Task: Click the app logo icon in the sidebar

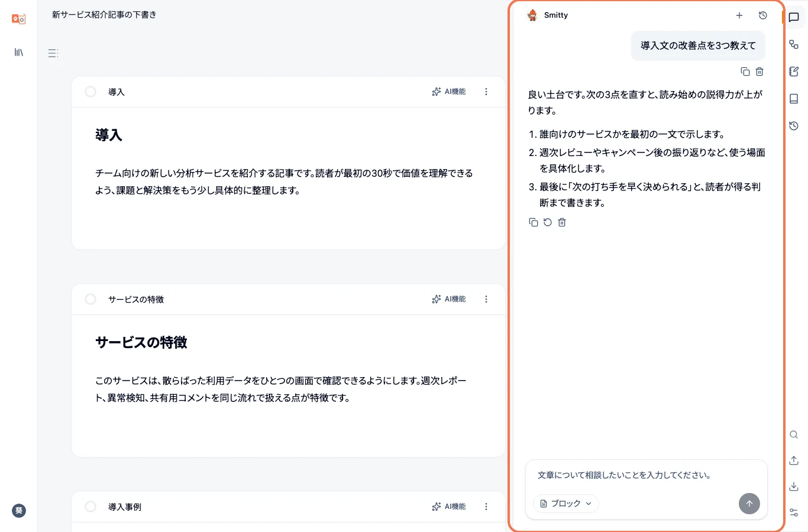Action: point(18,19)
